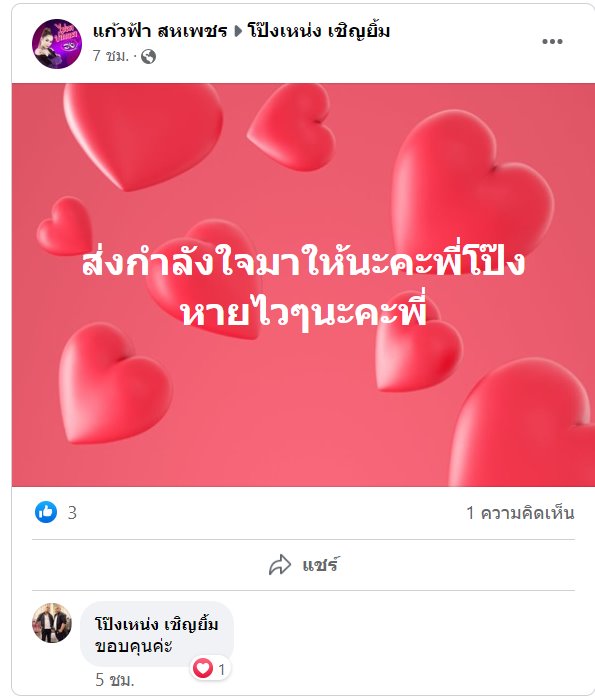
Task: Click the 5 ชม. comment timestamp
Action: click(x=115, y=679)
